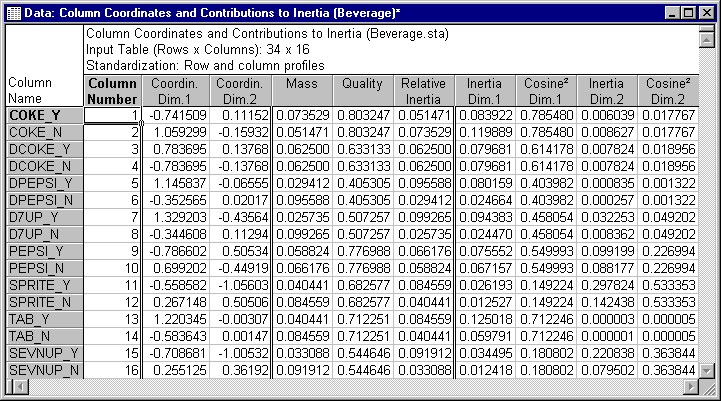Click the horizontal scrollbar right arrow

pyautogui.click(x=692, y=386)
